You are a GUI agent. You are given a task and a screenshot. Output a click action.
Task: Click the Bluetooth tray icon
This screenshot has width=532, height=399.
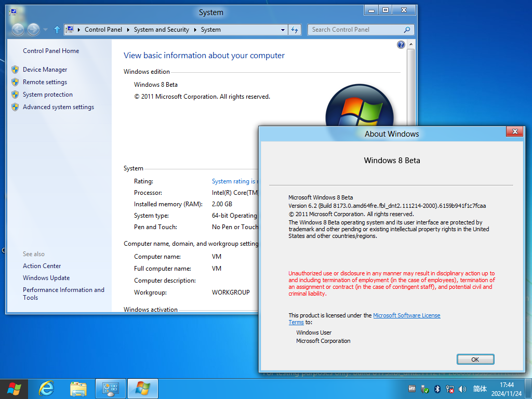[437, 389]
